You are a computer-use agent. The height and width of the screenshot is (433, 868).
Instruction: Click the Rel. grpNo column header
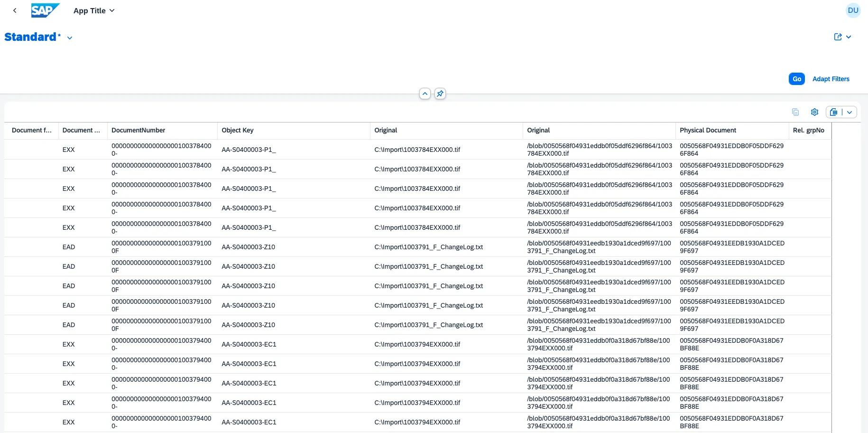click(x=808, y=130)
